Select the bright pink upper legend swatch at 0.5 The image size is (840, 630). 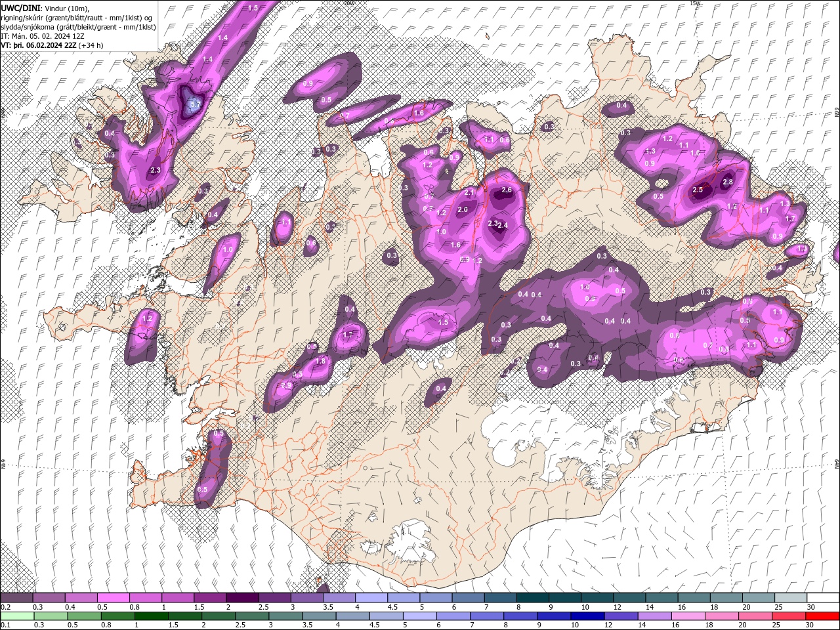click(x=113, y=598)
